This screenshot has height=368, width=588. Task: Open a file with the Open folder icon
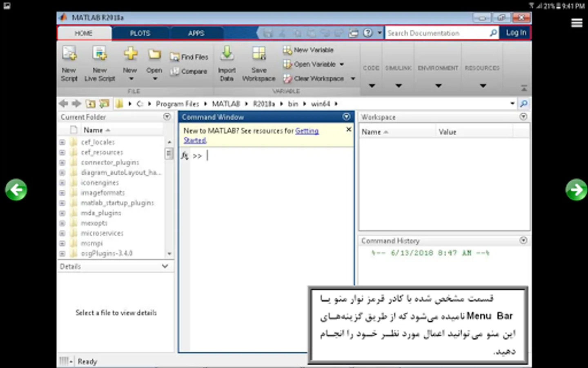(x=154, y=54)
